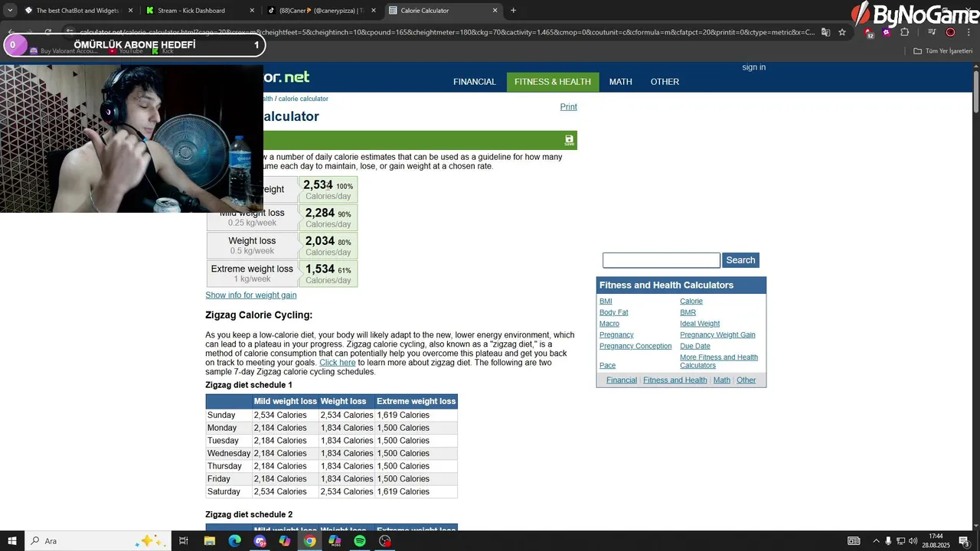Screen dimensions: 980x551
Task: Click the calorie calculator breadcrumb link
Action: tap(303, 99)
